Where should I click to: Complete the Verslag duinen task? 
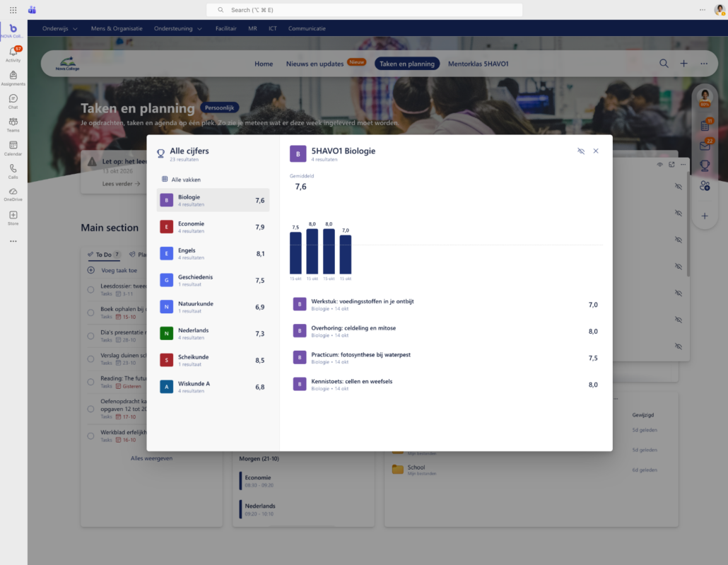pos(91,359)
